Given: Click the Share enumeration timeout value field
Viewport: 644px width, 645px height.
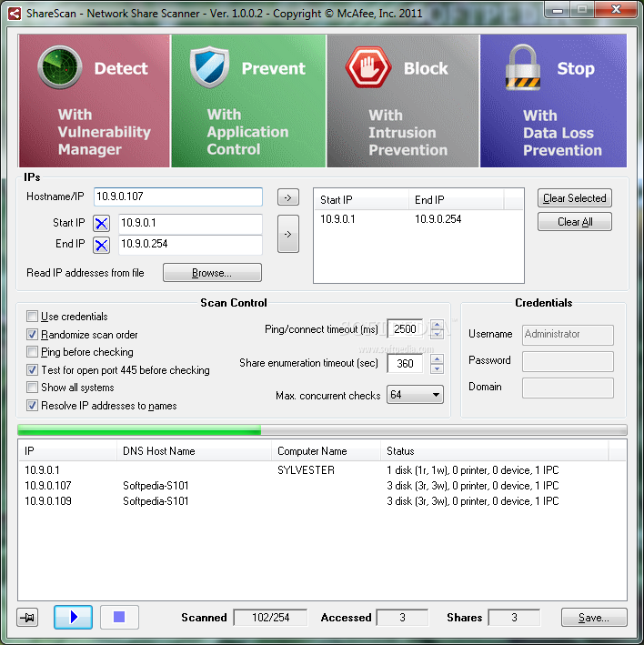Looking at the screenshot, I should click(x=405, y=364).
